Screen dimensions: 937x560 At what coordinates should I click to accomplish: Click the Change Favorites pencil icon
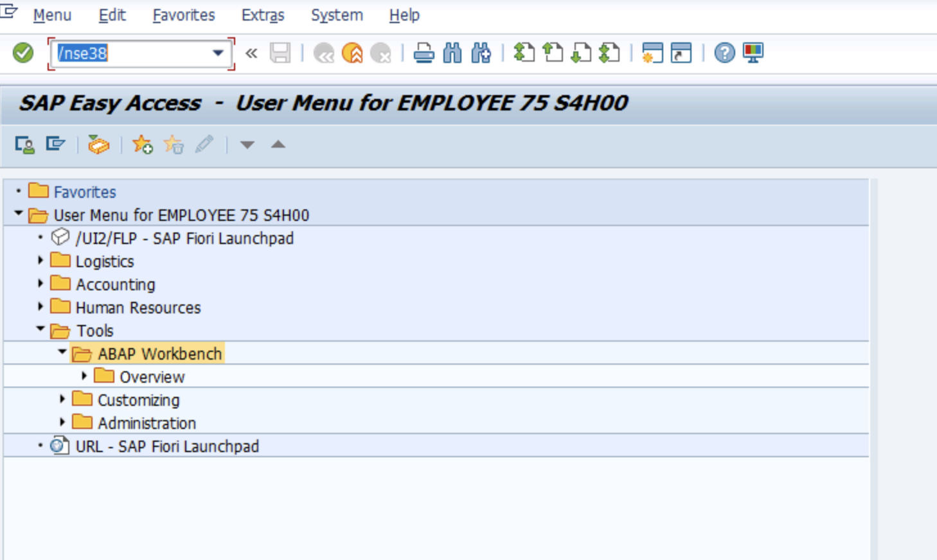click(204, 144)
